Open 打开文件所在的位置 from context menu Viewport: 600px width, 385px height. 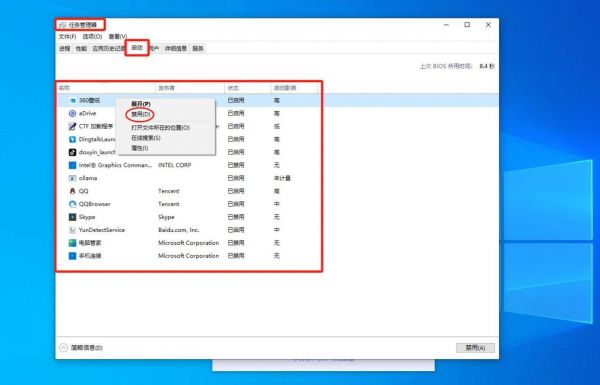coord(161,127)
